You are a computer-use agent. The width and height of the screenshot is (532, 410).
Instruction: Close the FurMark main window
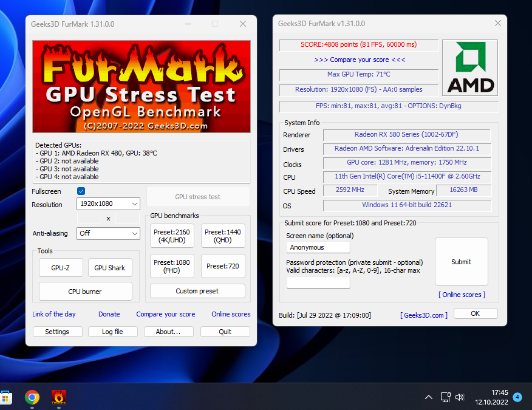click(243, 24)
